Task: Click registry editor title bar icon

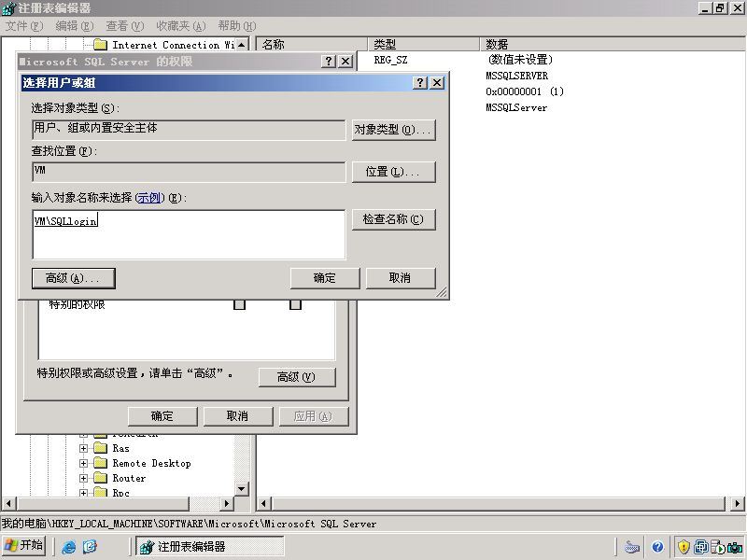Action: tap(8, 8)
